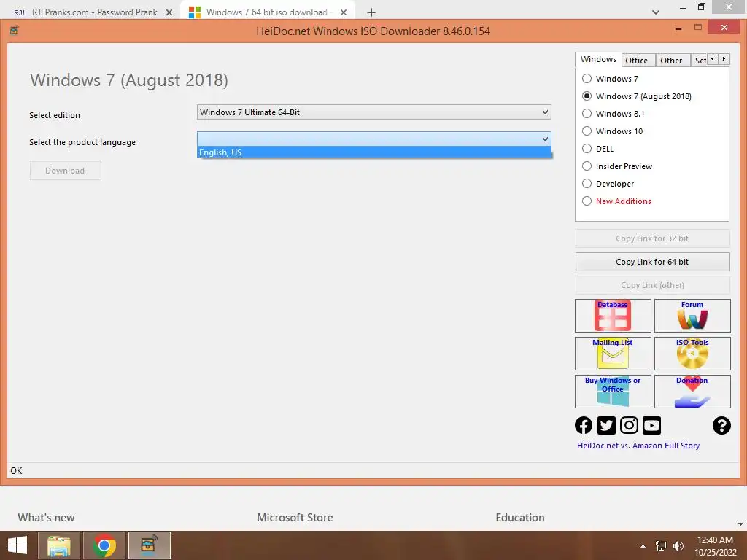Image resolution: width=747 pixels, height=560 pixels.
Task: Open the Mailing List icon button
Action: pyautogui.click(x=613, y=354)
